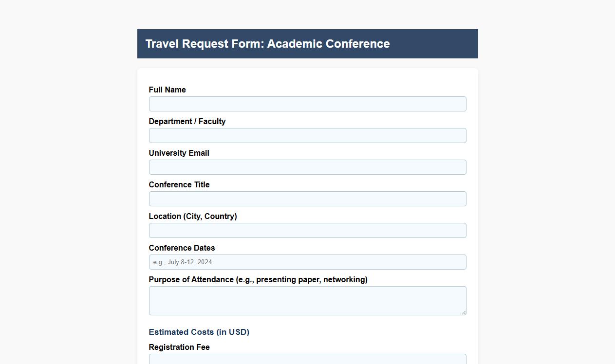Click the University Email label
This screenshot has width=615, height=364.
click(x=179, y=153)
